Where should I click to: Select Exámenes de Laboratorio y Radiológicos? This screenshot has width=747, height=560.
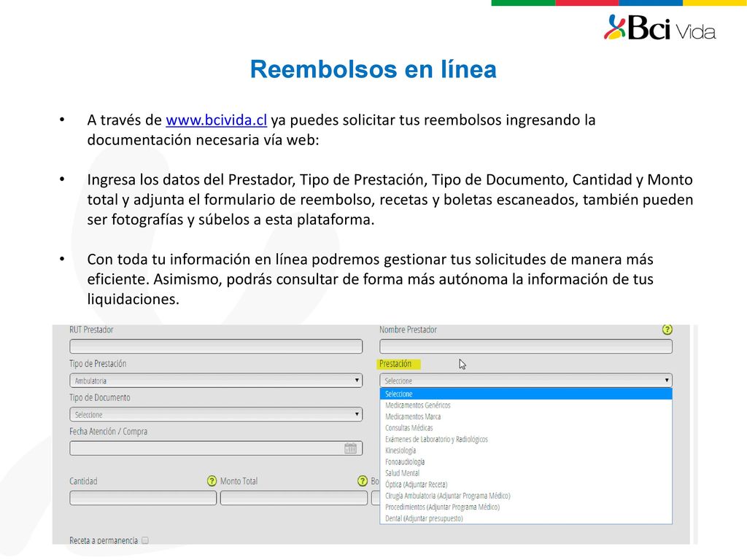coord(526,440)
